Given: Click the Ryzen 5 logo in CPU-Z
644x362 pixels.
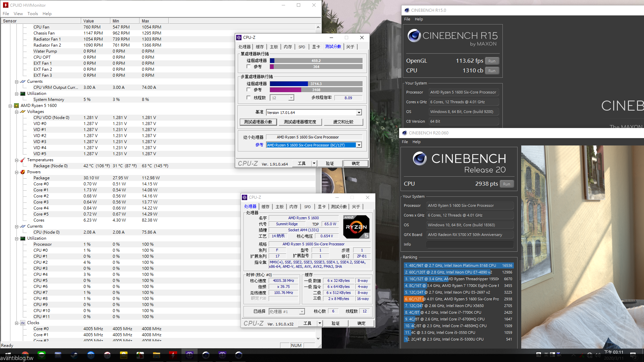Looking at the screenshot, I should [356, 227].
